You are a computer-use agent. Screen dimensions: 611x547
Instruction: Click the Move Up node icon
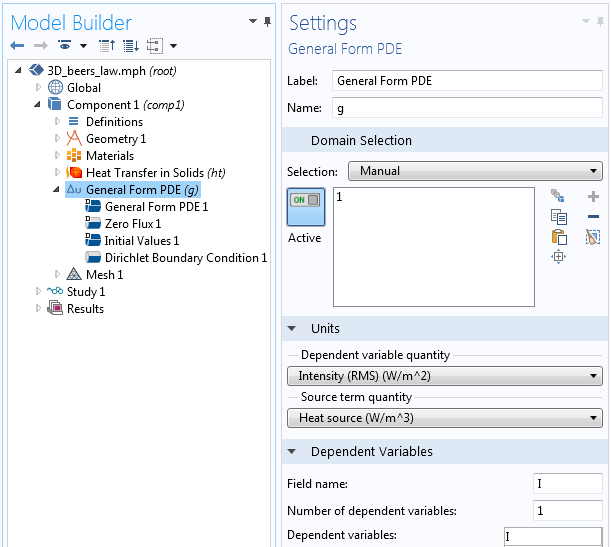point(107,46)
